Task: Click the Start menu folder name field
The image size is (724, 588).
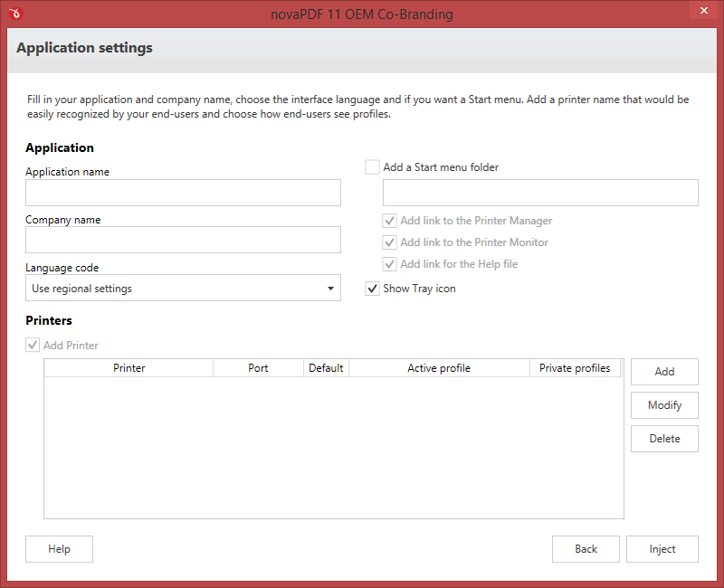Action: click(x=540, y=193)
